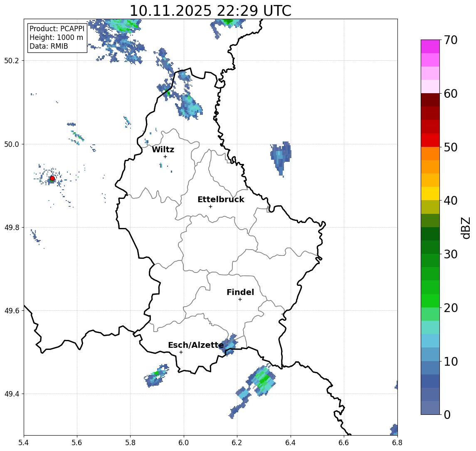Click the longitude axis label 6.6
The image size is (476, 451).
[344, 443]
